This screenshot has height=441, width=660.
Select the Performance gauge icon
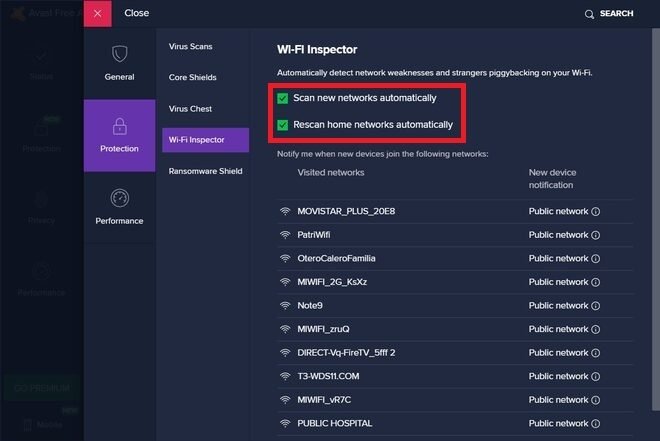(x=120, y=198)
